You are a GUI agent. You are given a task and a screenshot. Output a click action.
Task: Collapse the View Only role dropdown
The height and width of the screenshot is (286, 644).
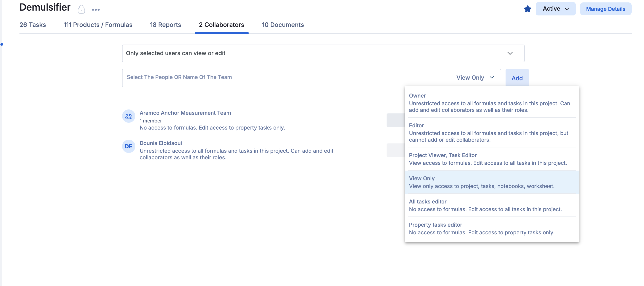coord(475,78)
